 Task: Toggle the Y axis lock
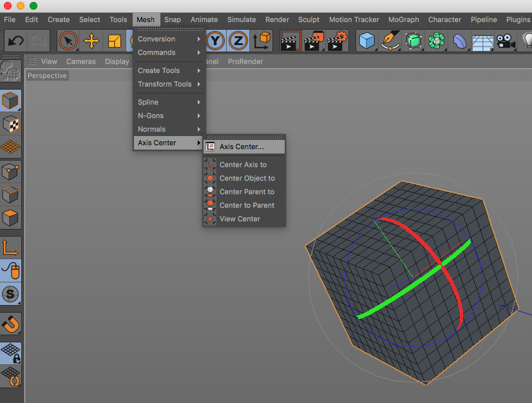215,42
